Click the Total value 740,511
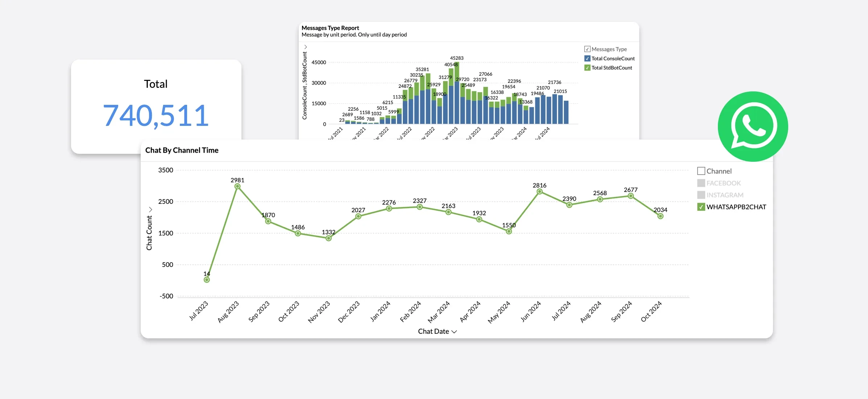 [x=156, y=116]
